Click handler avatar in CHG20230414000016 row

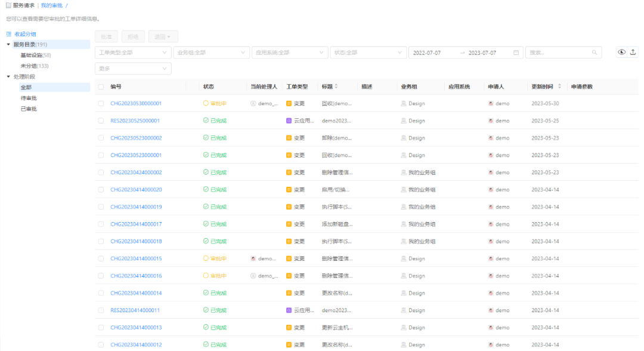(x=253, y=276)
